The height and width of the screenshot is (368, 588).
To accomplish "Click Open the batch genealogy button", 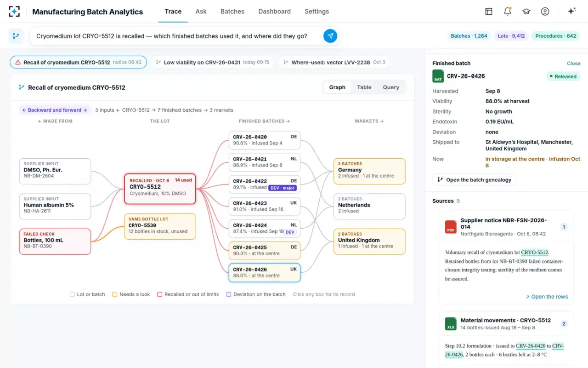I will click(x=474, y=180).
